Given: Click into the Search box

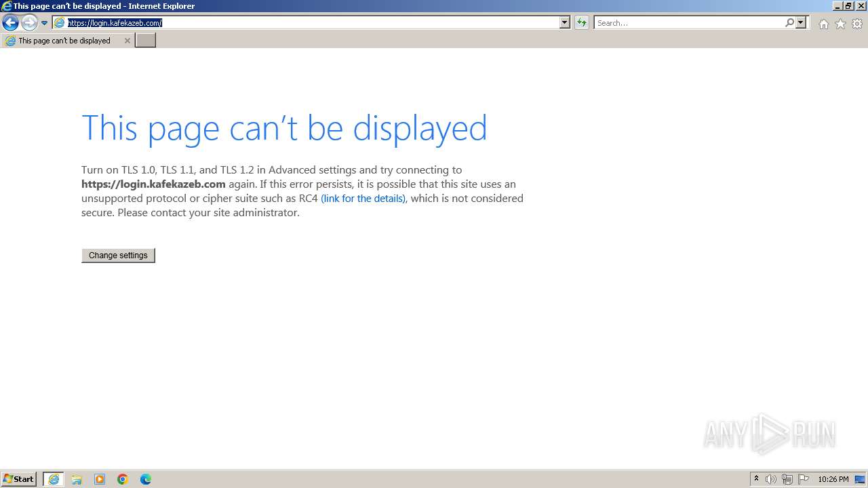Looking at the screenshot, I should [x=689, y=23].
